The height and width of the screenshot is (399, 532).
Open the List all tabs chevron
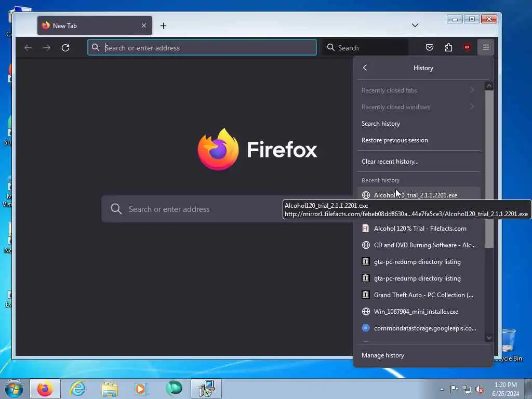[415, 25]
